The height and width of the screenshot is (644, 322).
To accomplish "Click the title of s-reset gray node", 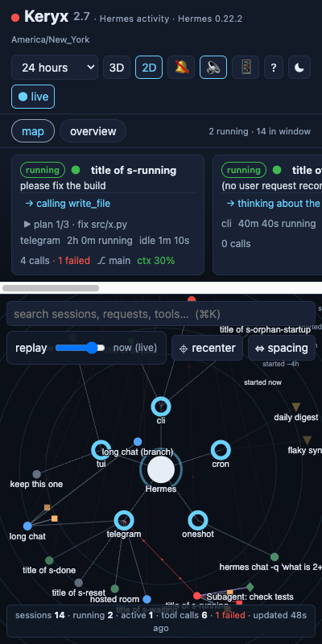I will 78,583.
